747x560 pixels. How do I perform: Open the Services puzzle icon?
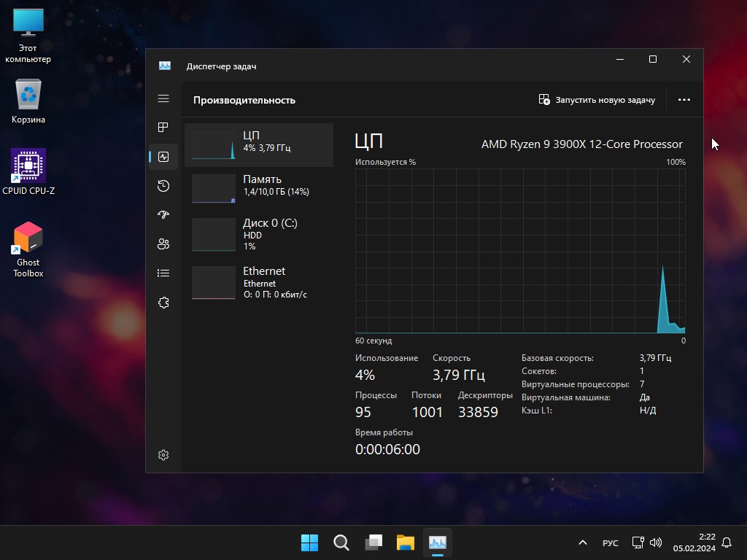[163, 303]
